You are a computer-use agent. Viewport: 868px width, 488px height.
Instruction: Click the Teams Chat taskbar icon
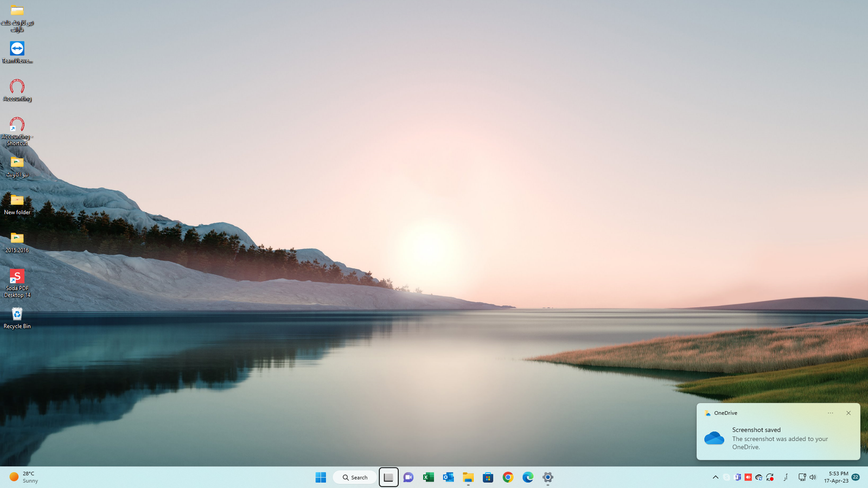coord(409,477)
